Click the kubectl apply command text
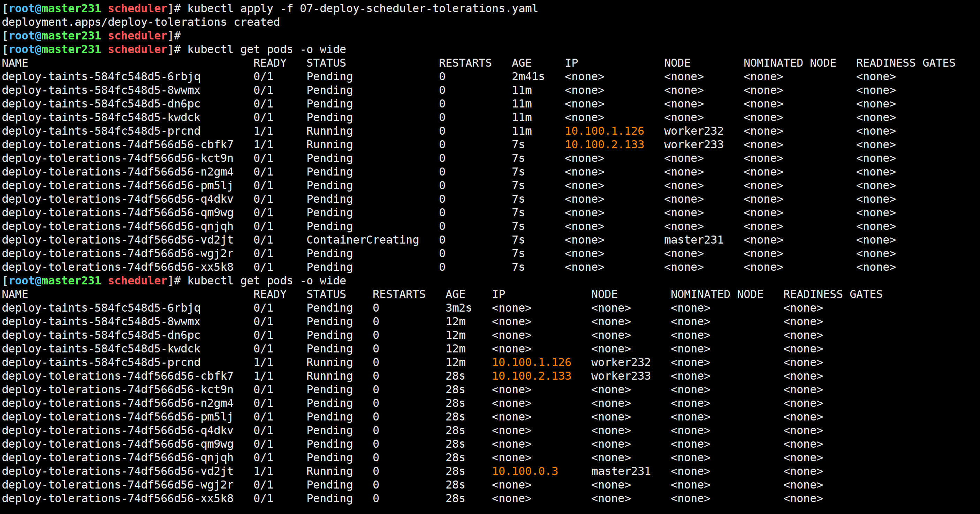 (x=362, y=8)
